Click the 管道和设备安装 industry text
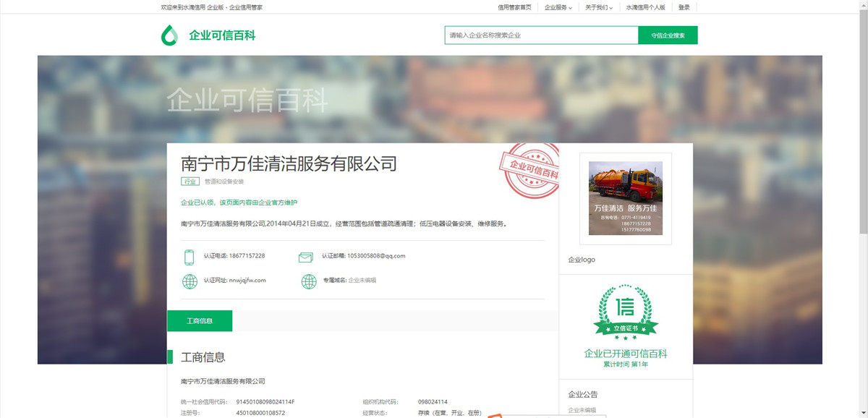 224,182
